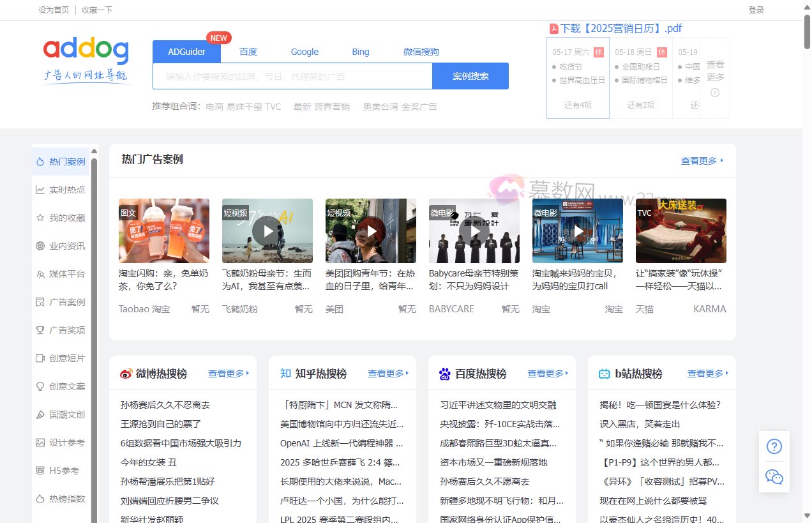This screenshot has width=812, height=523.
Task: Click the brand search input field
Action: coord(292,76)
